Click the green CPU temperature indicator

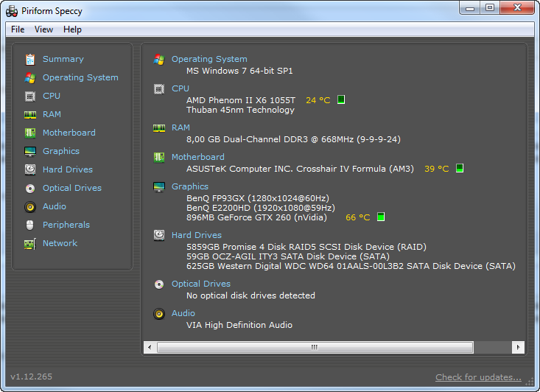pos(341,99)
